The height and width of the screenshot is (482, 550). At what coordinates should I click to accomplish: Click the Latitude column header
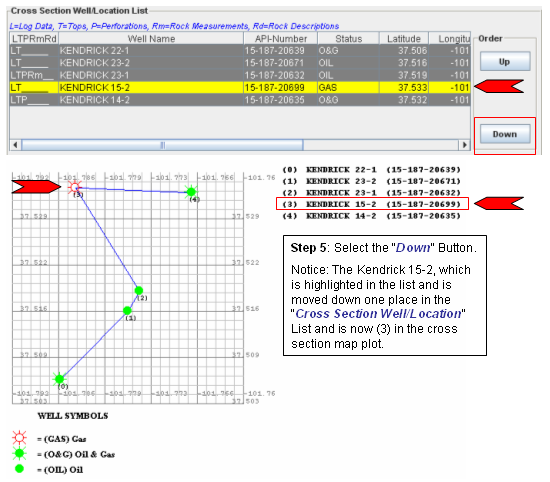point(404,39)
